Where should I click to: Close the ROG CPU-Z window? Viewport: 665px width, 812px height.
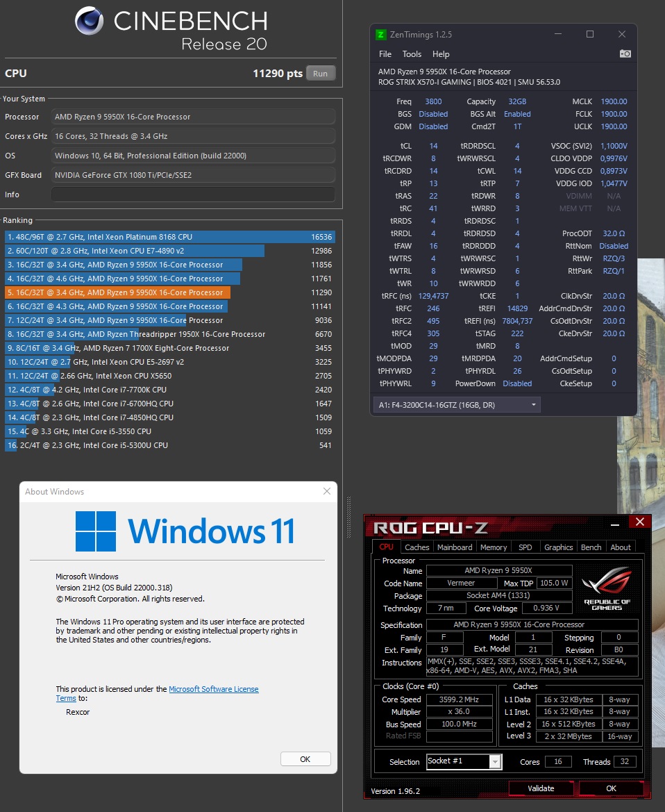click(639, 522)
